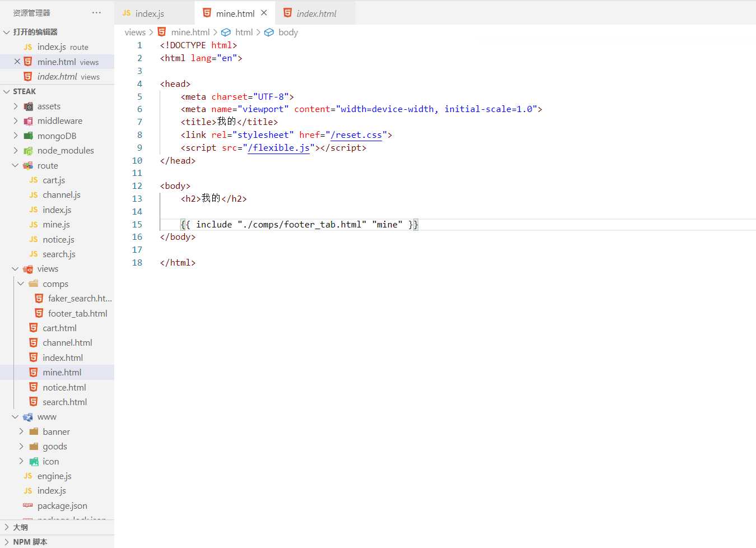Switch to the index.html tab
This screenshot has width=756, height=548.
tap(316, 13)
